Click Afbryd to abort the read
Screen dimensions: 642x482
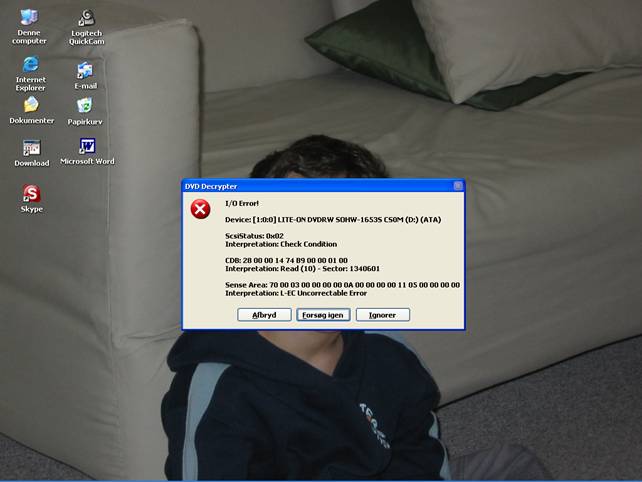coord(264,315)
